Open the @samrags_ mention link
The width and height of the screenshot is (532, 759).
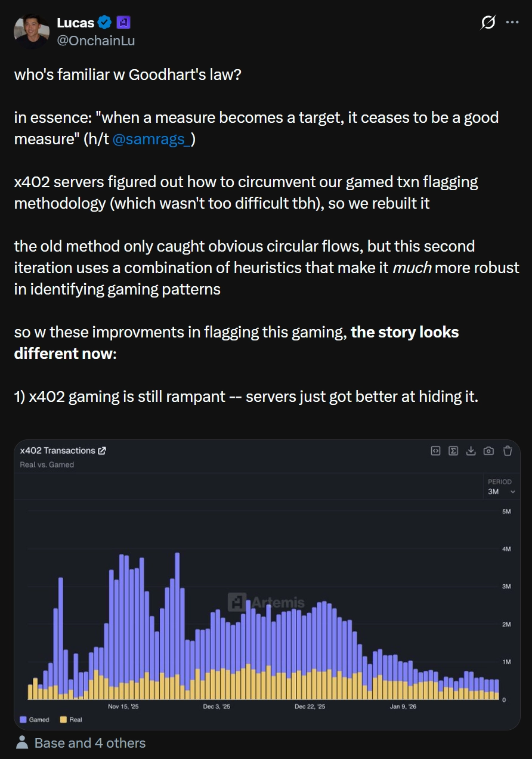pyautogui.click(x=153, y=139)
